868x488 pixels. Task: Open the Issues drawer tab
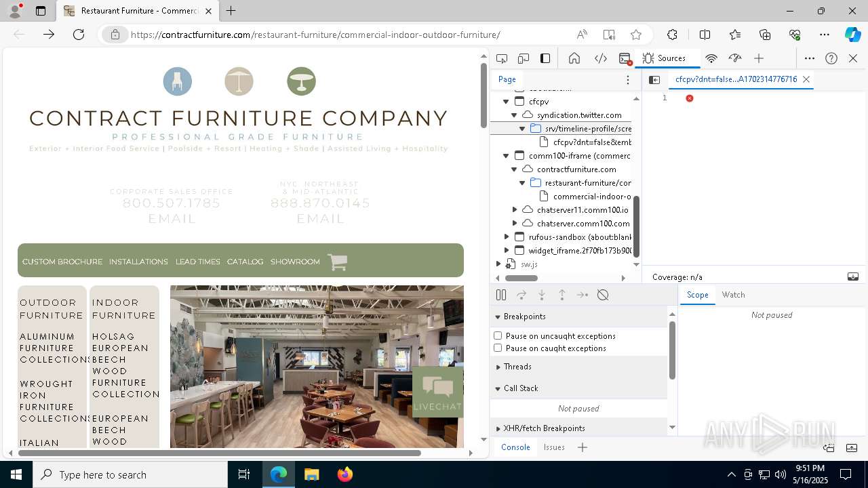pos(554,447)
